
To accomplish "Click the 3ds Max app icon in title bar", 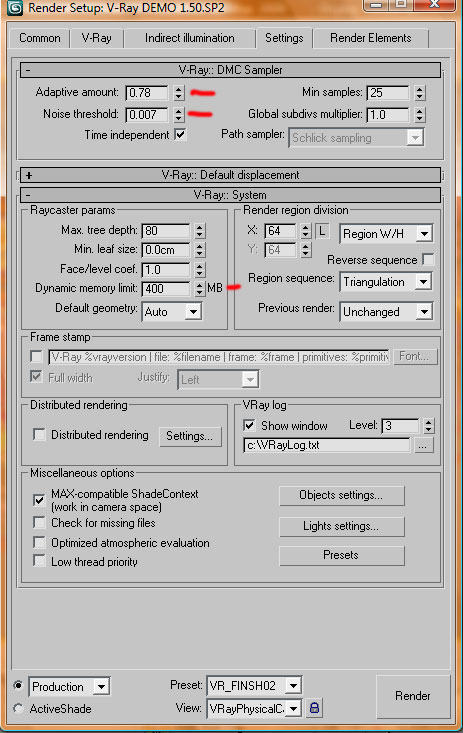I will point(14,7).
